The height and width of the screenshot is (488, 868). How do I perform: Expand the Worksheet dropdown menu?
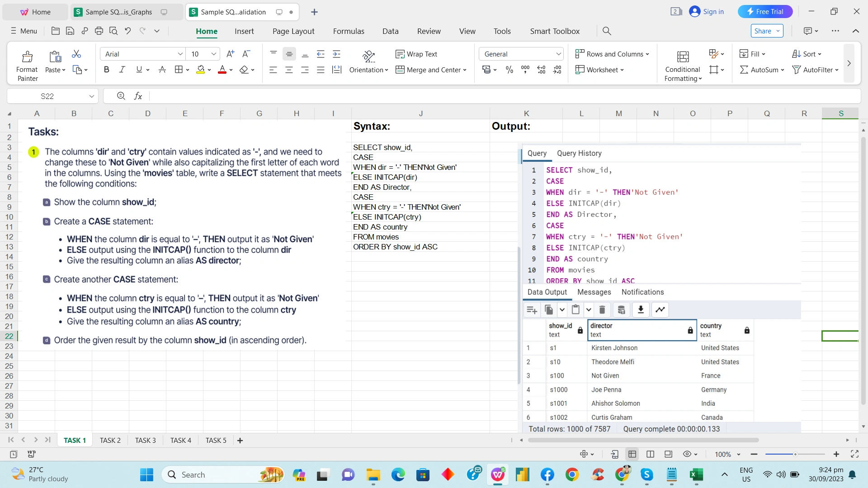(621, 70)
